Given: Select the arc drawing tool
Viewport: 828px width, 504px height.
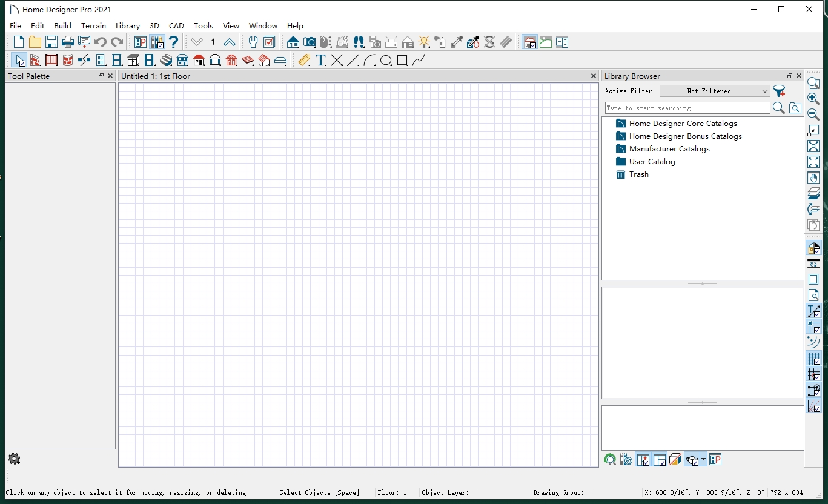Looking at the screenshot, I should (x=369, y=61).
